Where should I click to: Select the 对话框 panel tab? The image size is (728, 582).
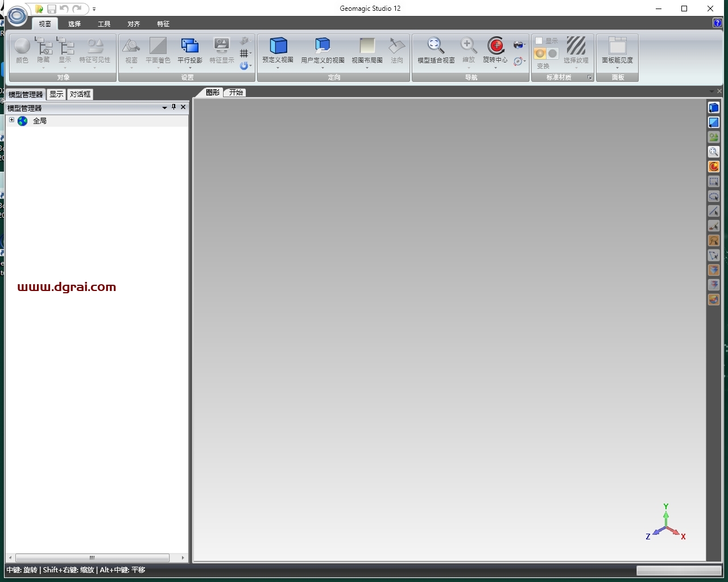(80, 94)
